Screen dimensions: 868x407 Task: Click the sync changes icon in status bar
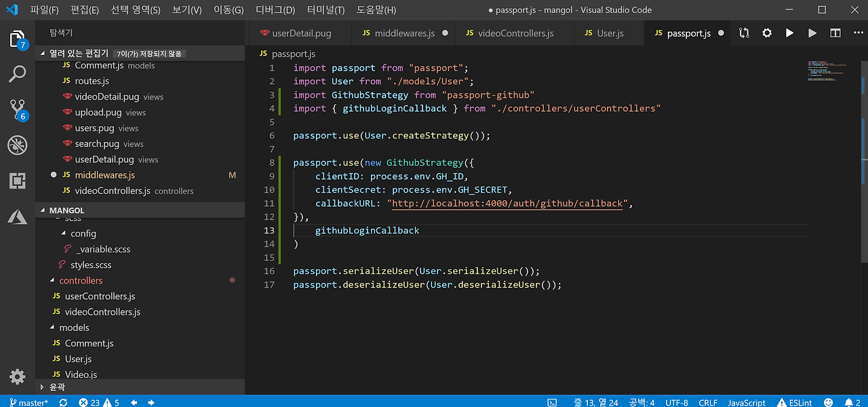63,402
